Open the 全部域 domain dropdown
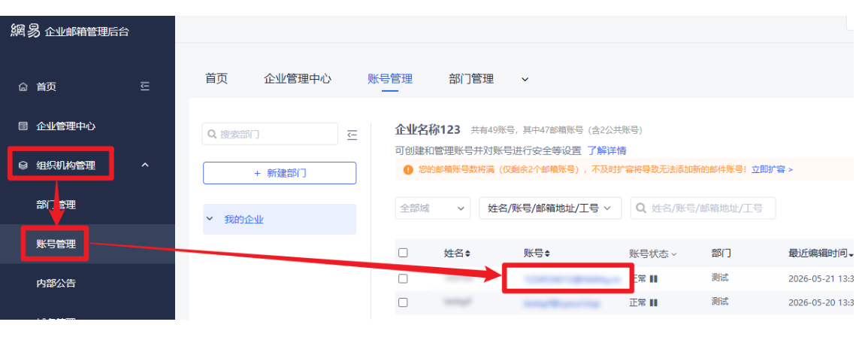This screenshot has height=337, width=868. [432, 208]
